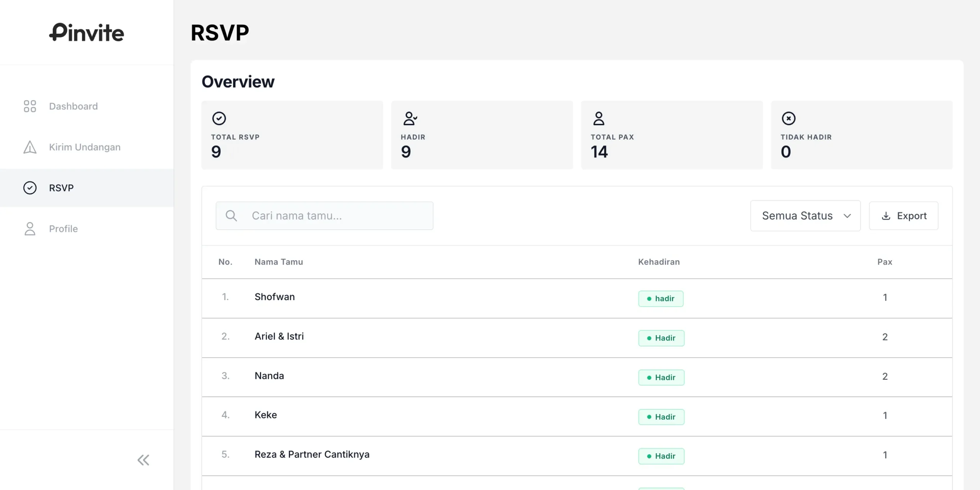980x490 pixels.
Task: Click the Kirim Undangan send icon
Action: 30,147
